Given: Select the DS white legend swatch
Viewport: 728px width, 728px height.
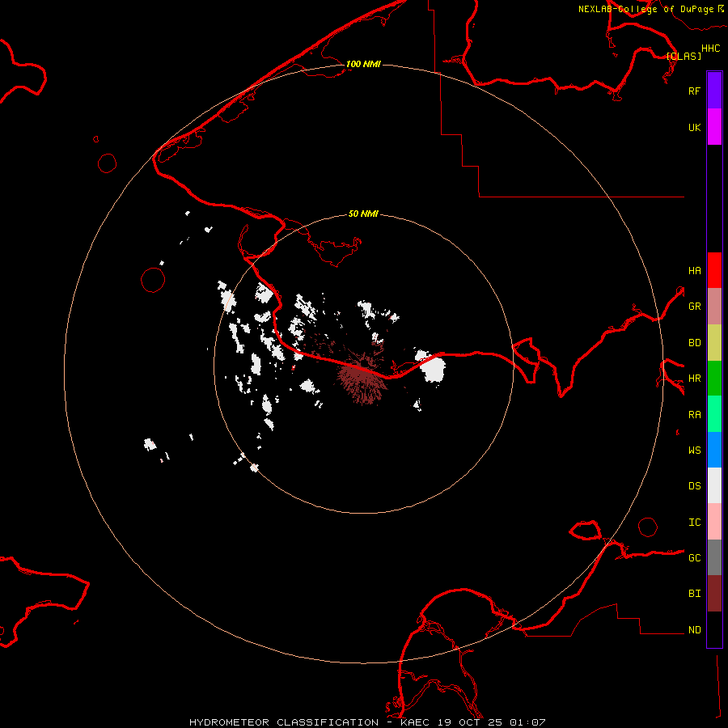Looking at the screenshot, I should tap(714, 485).
